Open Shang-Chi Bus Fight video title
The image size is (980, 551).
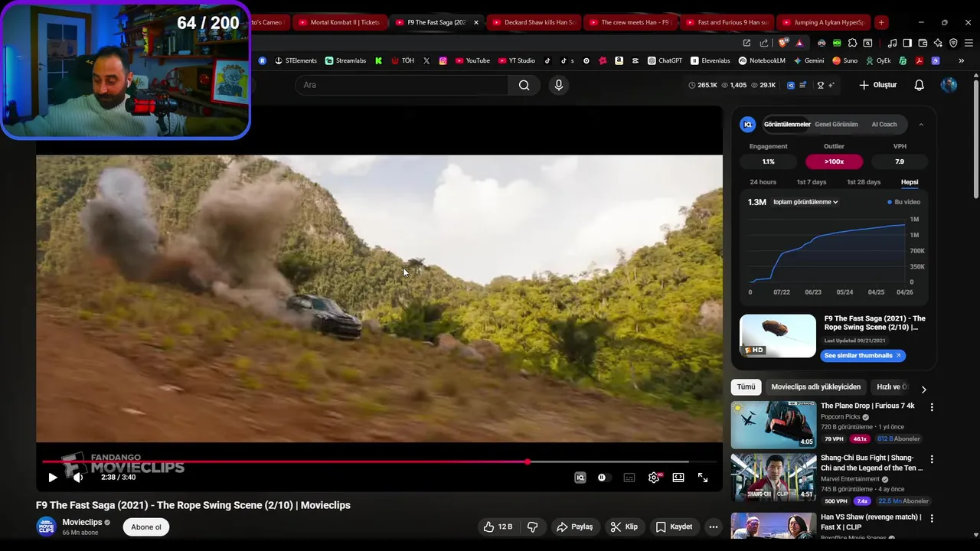coord(871,463)
